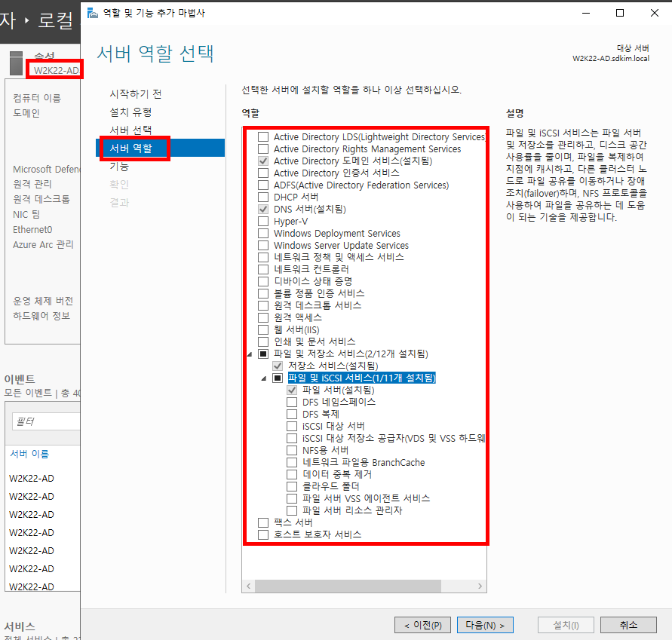Enable 파일 서버 리소스 관리자 checkbox
The image size is (672, 640).
[292, 510]
